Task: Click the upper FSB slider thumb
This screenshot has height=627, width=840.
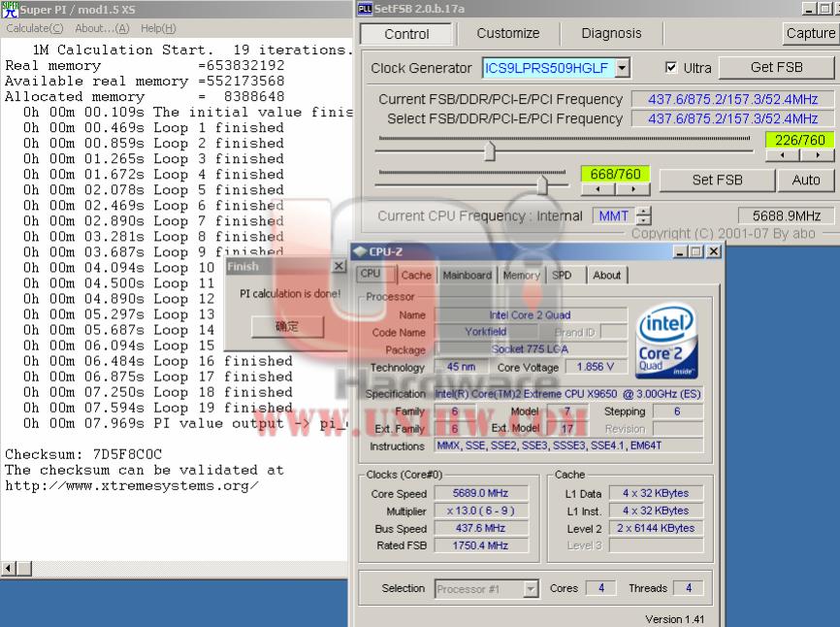Action: point(490,151)
